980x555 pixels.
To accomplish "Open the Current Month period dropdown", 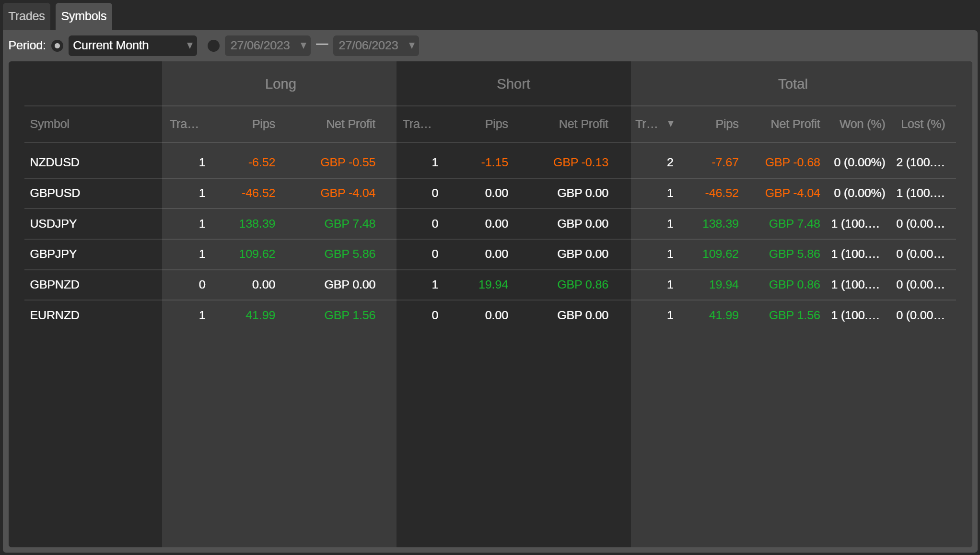I will [132, 46].
